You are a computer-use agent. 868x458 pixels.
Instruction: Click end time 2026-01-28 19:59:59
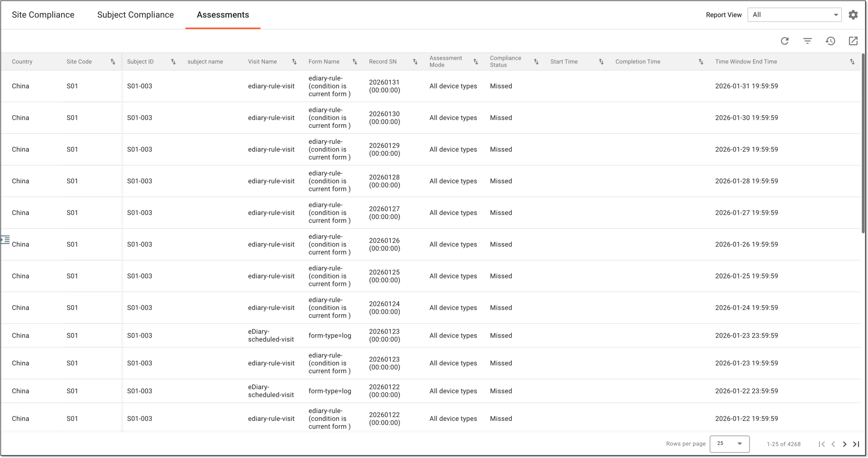746,181
